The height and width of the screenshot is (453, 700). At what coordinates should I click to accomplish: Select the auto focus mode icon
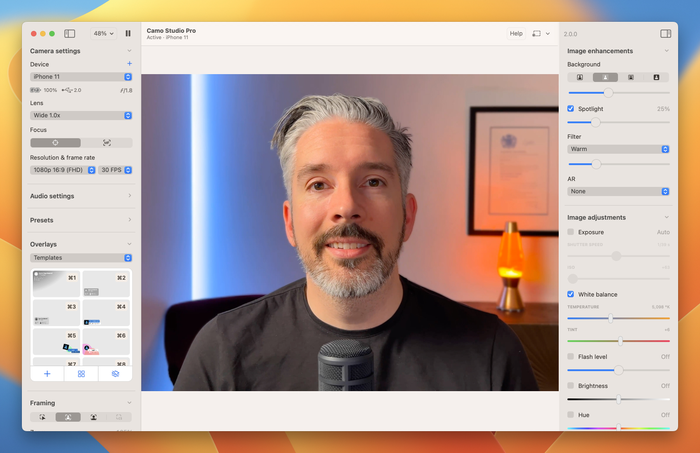tap(55, 143)
